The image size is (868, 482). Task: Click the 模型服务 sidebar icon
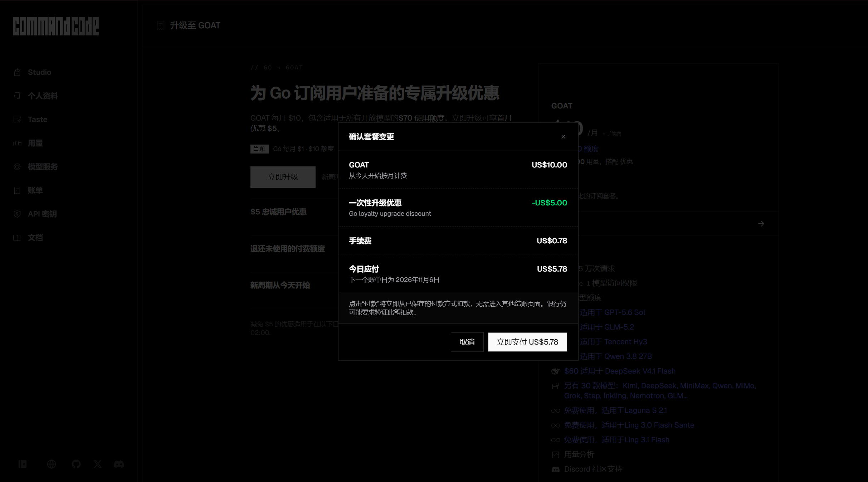pos(17,167)
